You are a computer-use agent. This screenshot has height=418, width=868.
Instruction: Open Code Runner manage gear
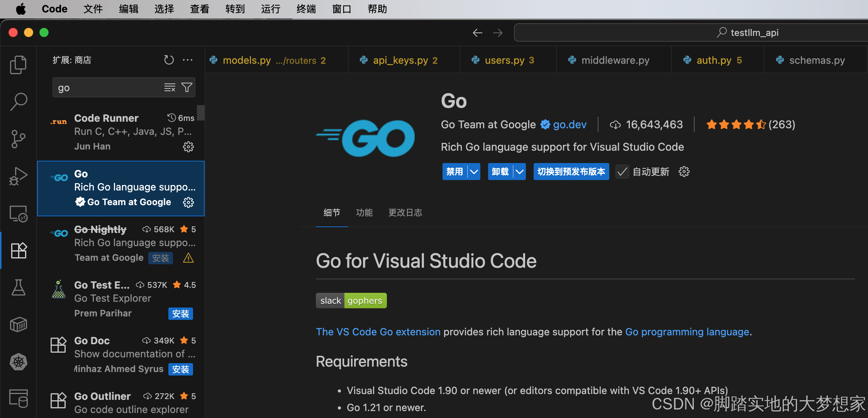click(x=188, y=147)
